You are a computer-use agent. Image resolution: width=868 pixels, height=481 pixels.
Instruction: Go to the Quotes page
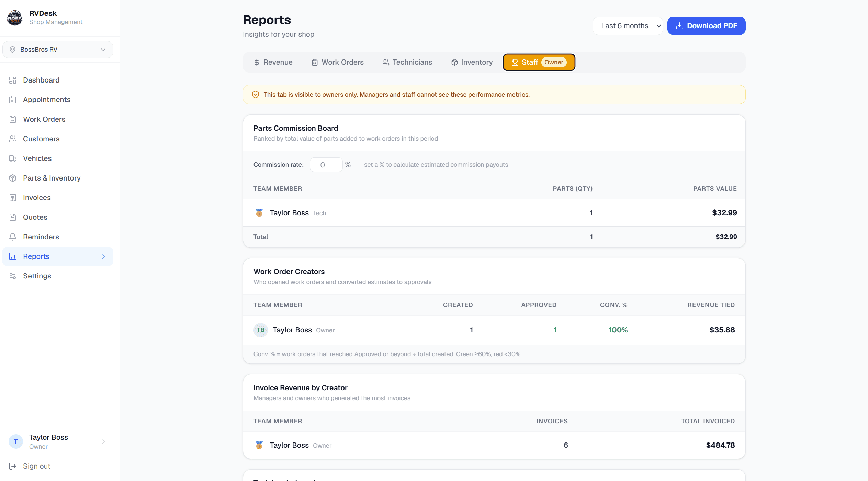point(58,217)
